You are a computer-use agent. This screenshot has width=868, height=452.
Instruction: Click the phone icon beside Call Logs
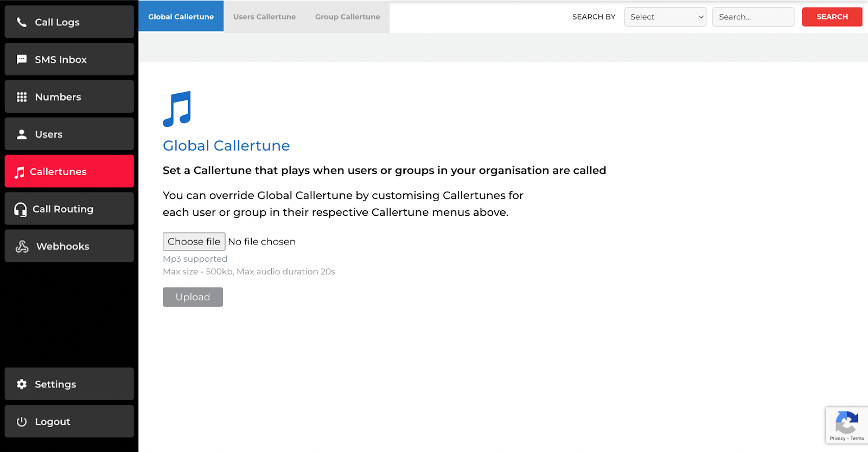pos(22,22)
